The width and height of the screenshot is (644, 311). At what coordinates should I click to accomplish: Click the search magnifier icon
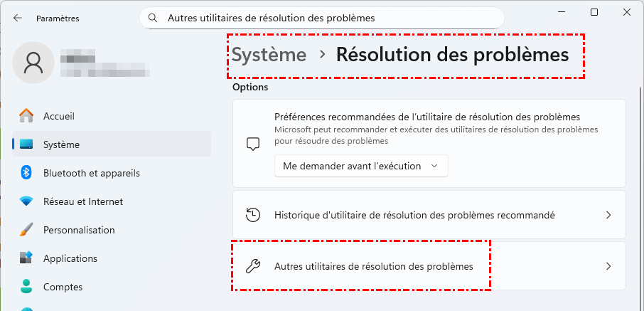152,18
